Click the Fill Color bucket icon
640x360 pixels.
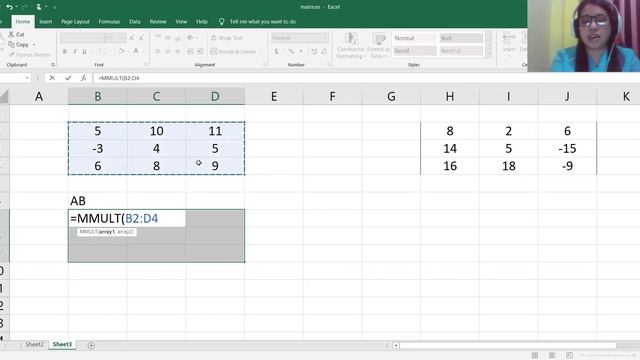click(x=121, y=51)
